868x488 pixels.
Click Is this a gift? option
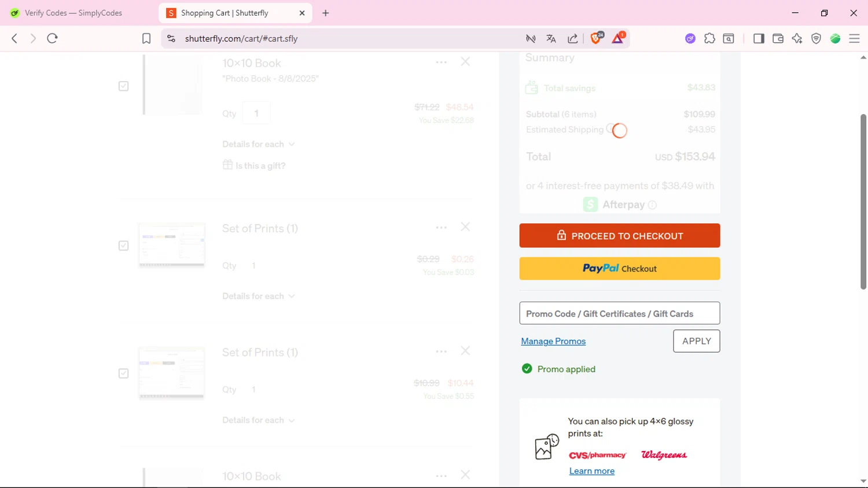coord(254,166)
